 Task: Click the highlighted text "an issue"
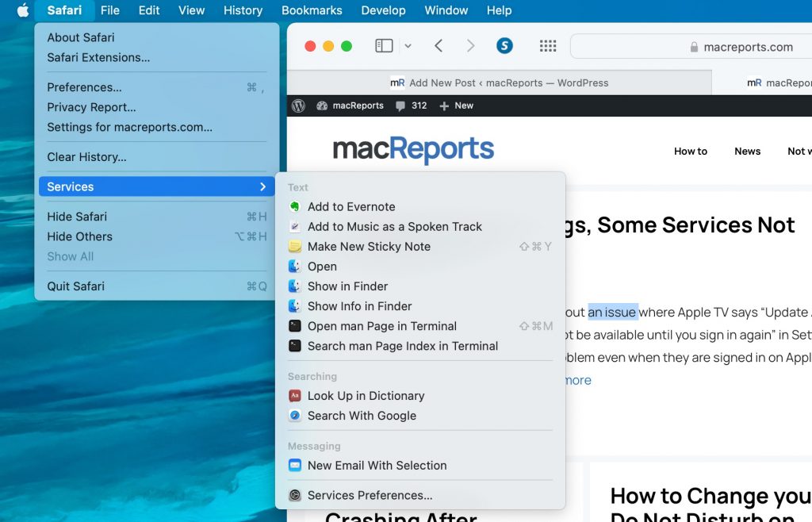[613, 313]
